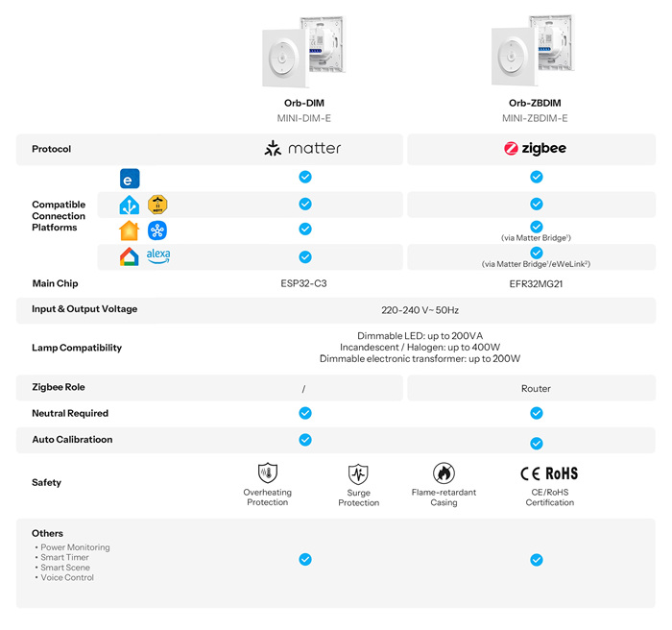Click Orb-DIM Neutral Required checkmark
672x630 pixels.
click(305, 413)
